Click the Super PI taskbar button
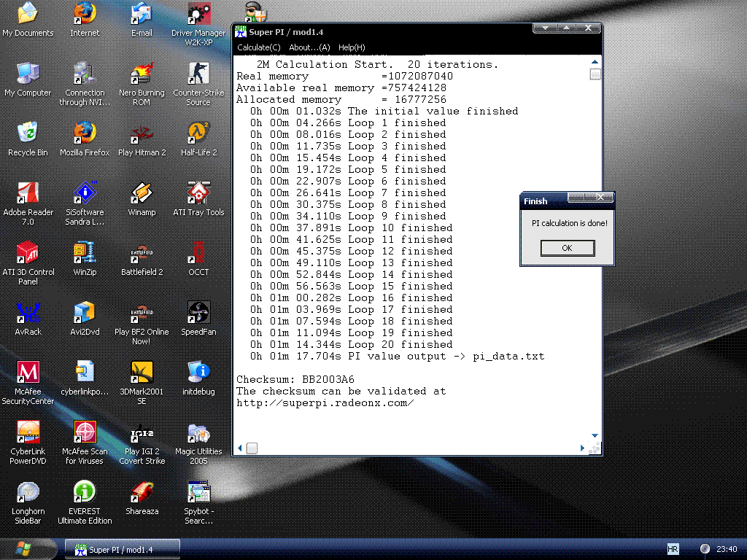The height and width of the screenshot is (560, 747). (123, 549)
